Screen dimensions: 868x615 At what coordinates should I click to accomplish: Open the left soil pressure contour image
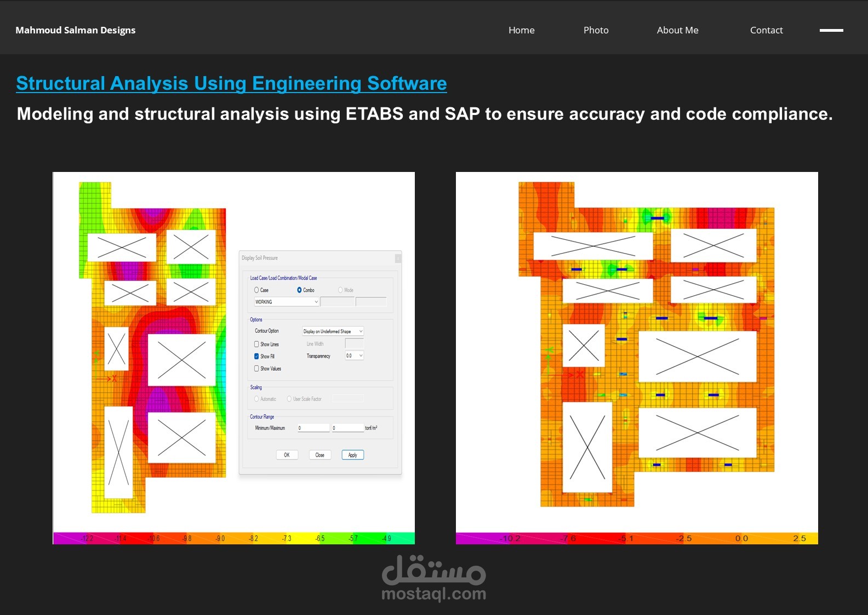coord(233,358)
